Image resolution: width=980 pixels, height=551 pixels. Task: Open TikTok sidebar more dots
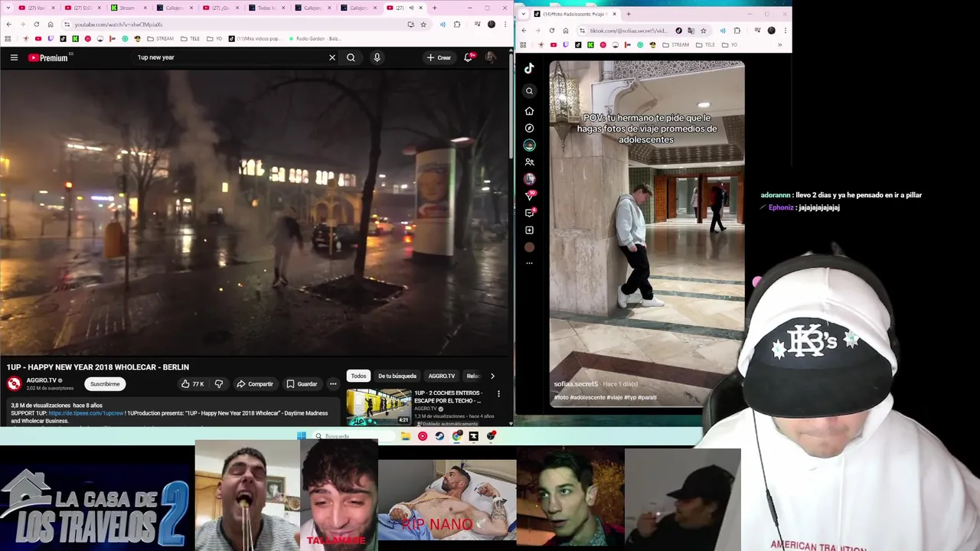click(529, 263)
